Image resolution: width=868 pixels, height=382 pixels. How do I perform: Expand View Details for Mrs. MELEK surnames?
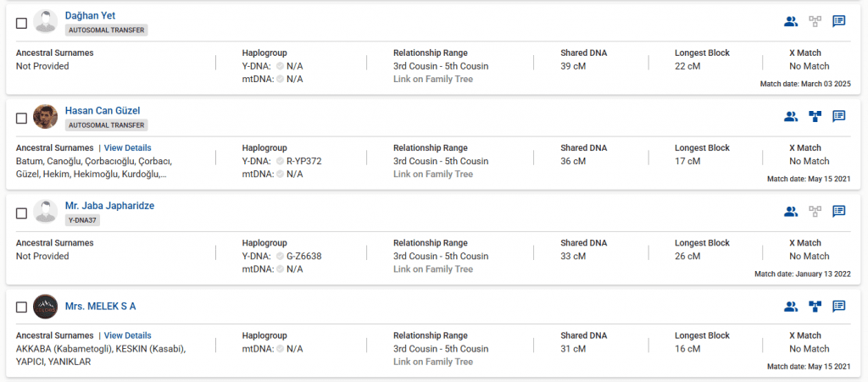point(127,335)
